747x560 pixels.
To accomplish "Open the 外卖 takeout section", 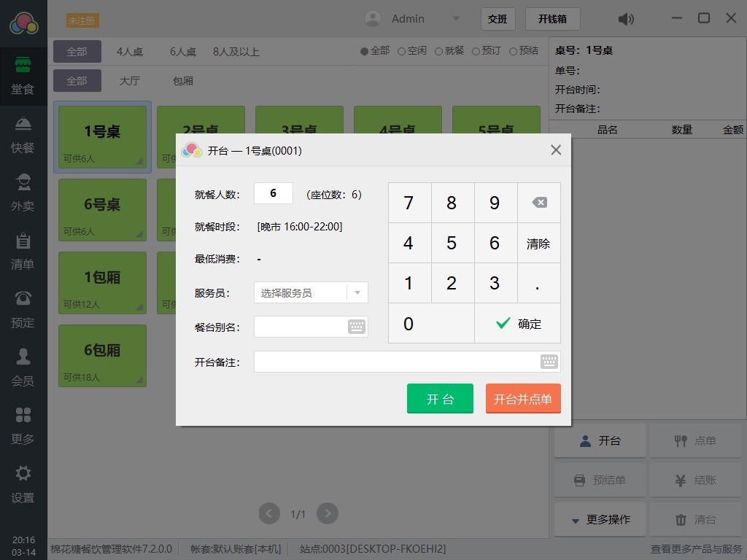I will pos(23,193).
